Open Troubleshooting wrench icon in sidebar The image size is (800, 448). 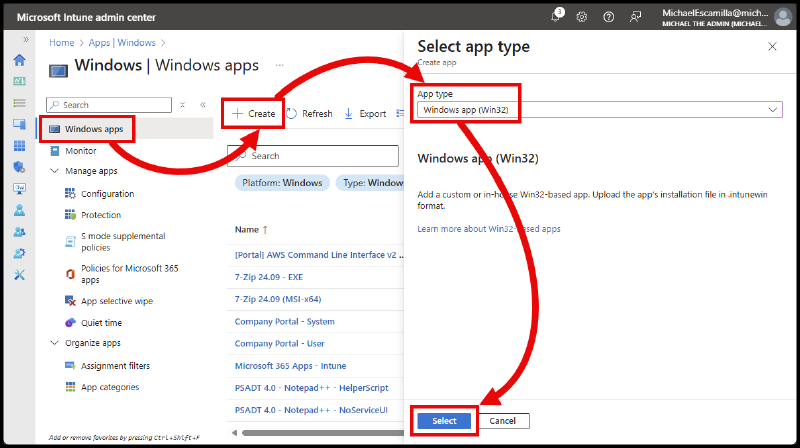19,275
